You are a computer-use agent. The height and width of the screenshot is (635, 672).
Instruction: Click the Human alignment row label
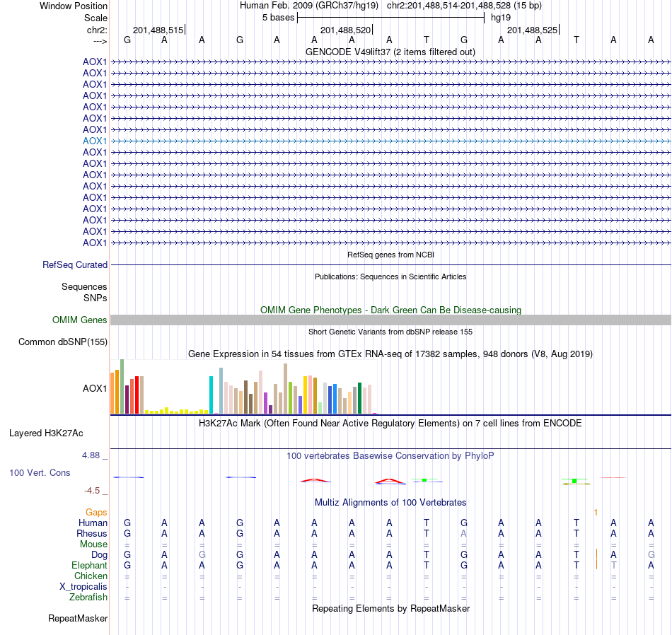[93, 523]
